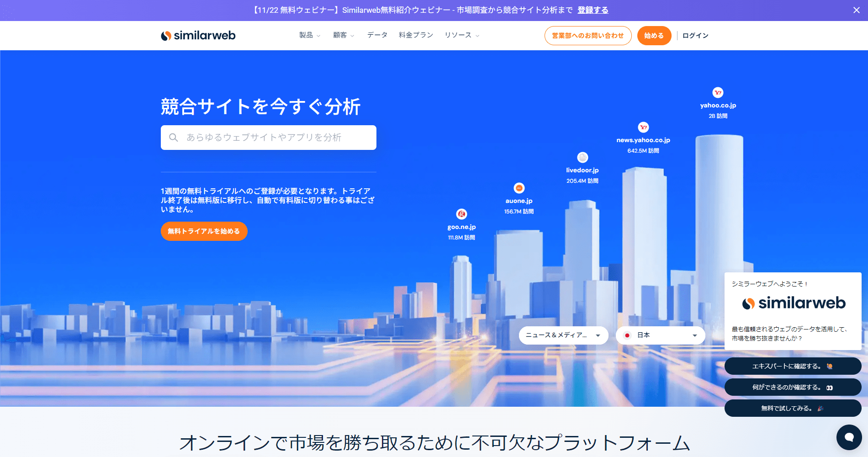Click the 111.8M 訪問 visits text
Viewport: 868px width, 457px height.
462,238
